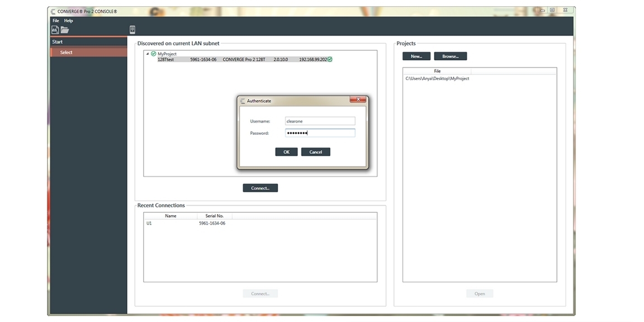Open the Help menu
The width and height of the screenshot is (644, 322).
pyautogui.click(x=69, y=21)
